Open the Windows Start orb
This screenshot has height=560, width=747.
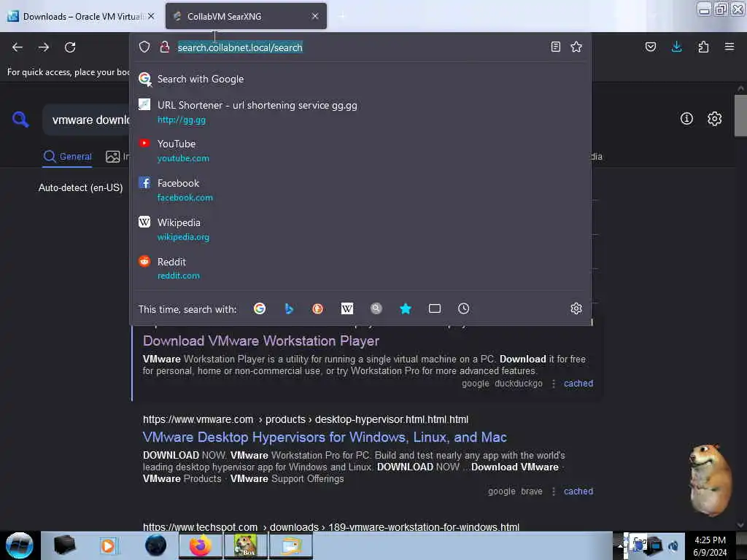[x=20, y=545]
